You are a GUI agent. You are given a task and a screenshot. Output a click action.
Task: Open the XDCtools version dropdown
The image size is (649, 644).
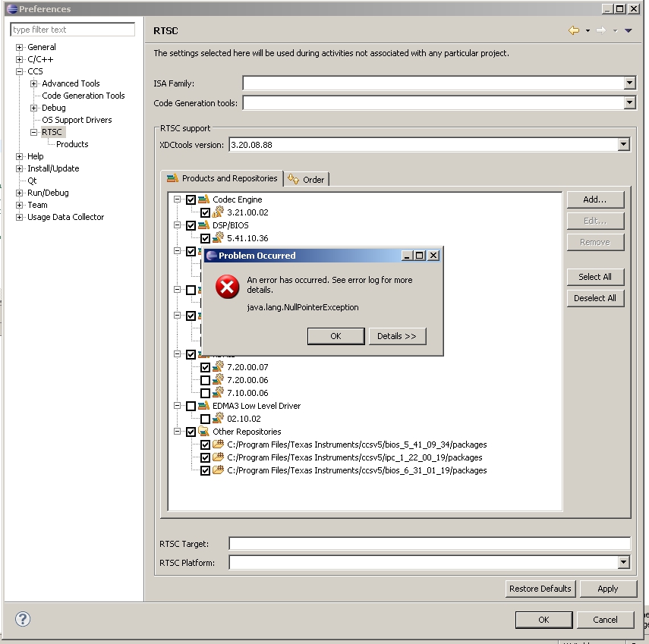(x=624, y=143)
